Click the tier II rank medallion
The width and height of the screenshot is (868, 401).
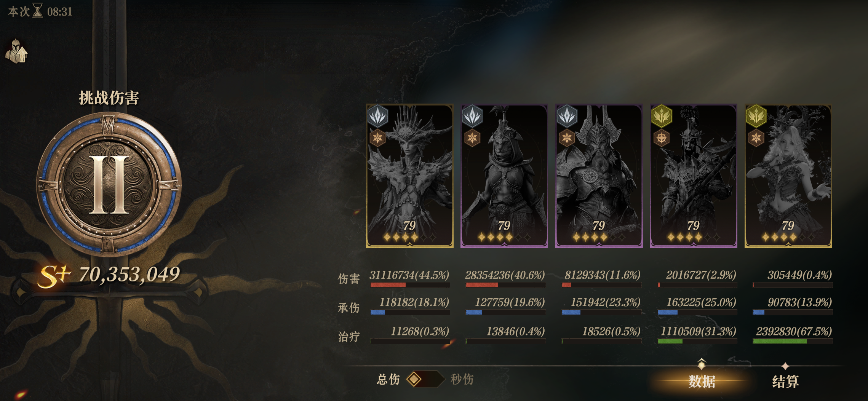(x=109, y=184)
